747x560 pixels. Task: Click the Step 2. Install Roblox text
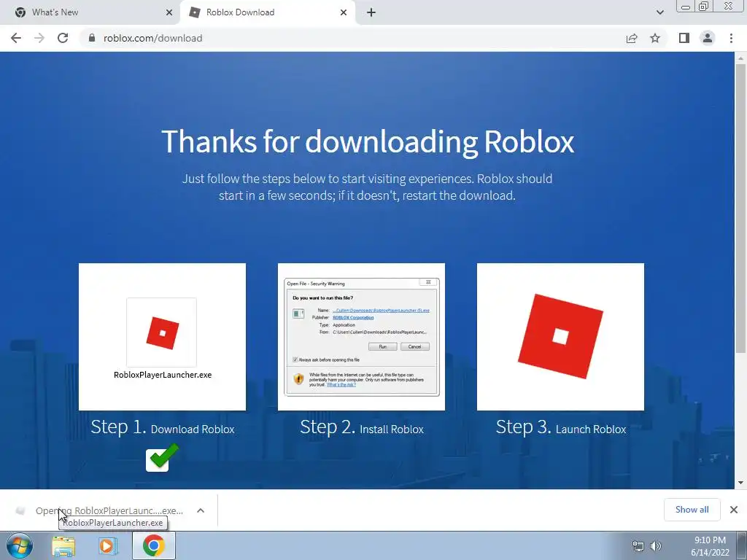tap(362, 427)
